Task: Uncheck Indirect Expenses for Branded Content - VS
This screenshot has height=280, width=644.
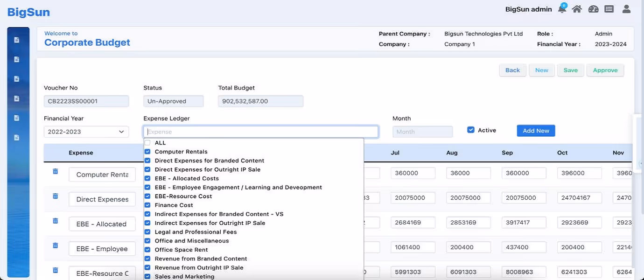Action: (147, 214)
